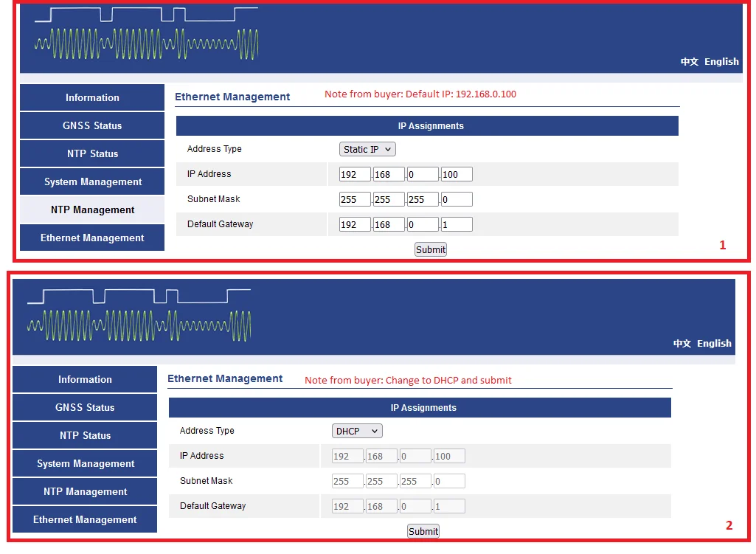This screenshot has height=554, width=756.
Task: Open the Static IP address type dropdown
Action: coord(367,150)
